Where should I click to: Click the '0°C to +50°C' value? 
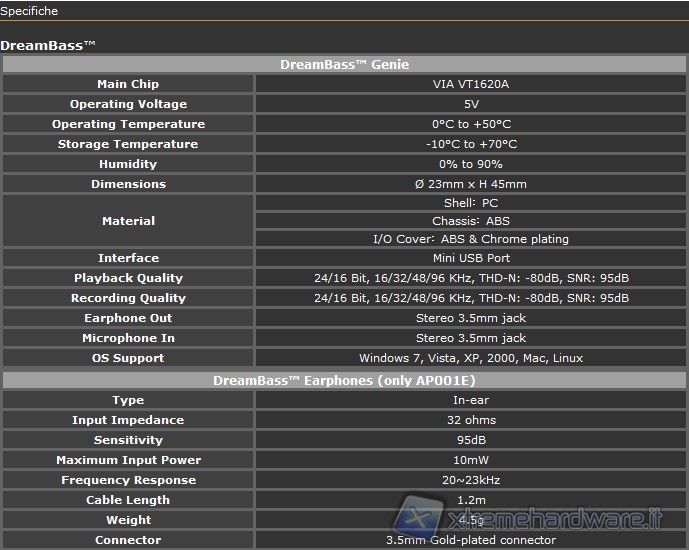(471, 124)
